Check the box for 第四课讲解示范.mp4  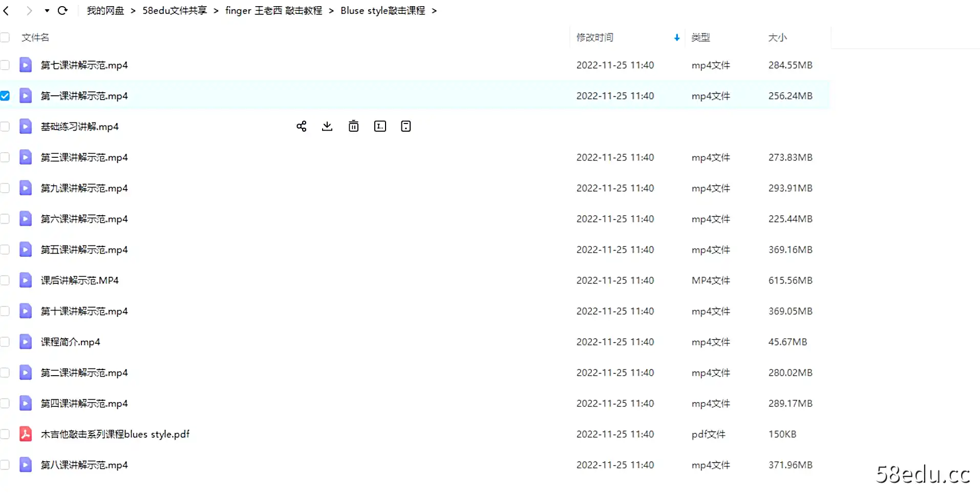(x=5, y=403)
